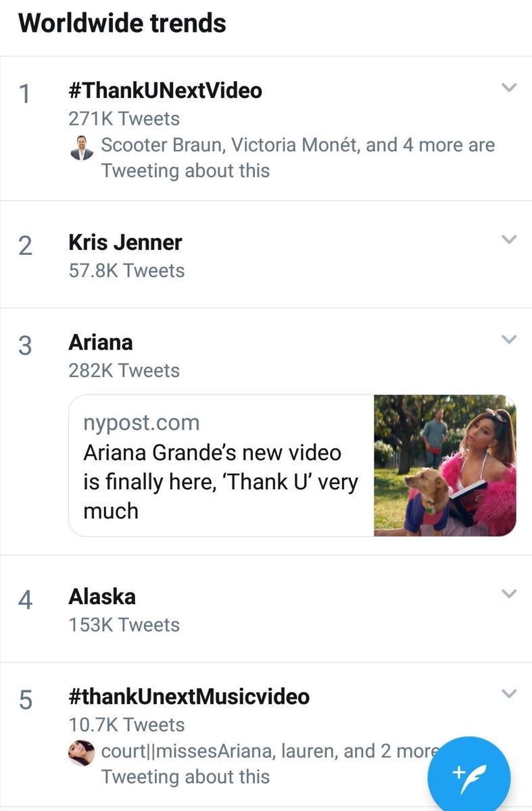Tap '153K Tweets' count under Alaska

coord(124,624)
